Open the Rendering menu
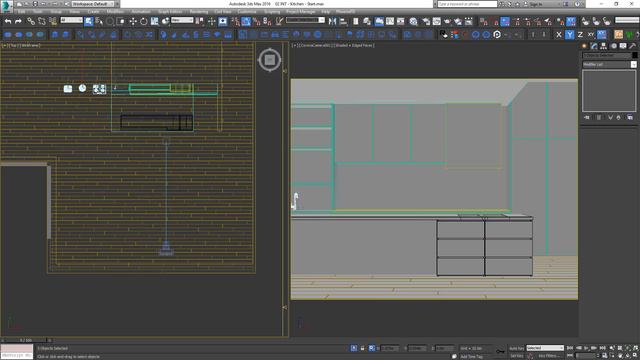Viewport: 640px width, 360px height. [x=199, y=11]
